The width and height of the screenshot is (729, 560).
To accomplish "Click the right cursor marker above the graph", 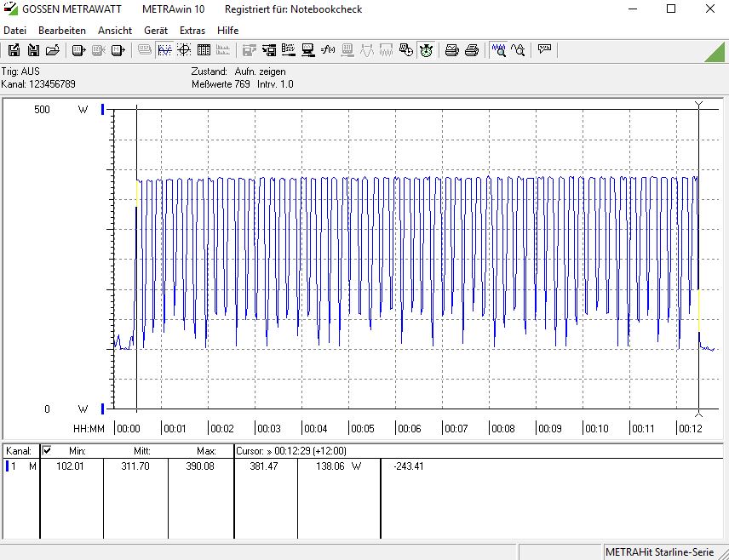I will [x=698, y=105].
